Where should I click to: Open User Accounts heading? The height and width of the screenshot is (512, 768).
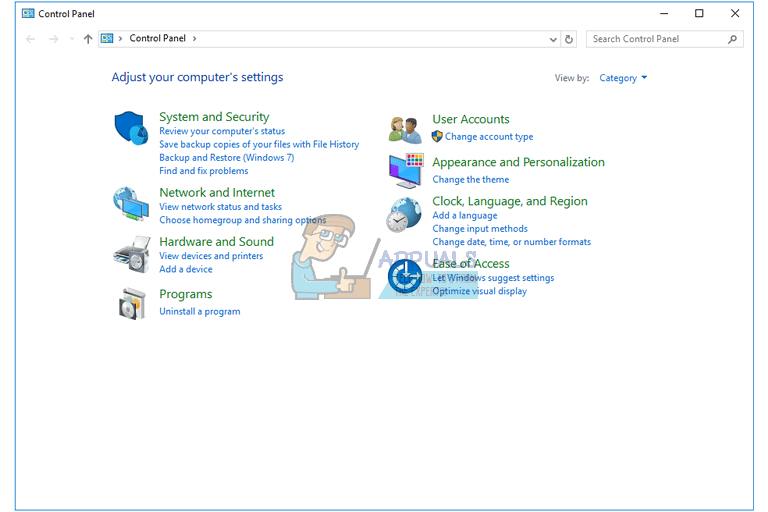[x=471, y=119]
